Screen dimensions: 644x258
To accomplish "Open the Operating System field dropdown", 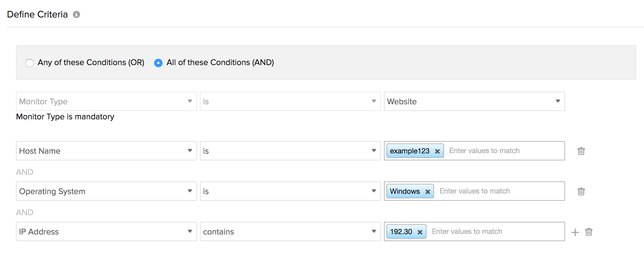I will [x=106, y=191].
